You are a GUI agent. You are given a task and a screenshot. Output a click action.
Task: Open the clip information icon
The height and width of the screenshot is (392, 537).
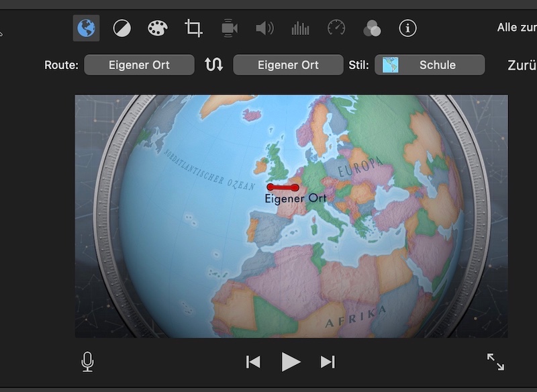click(x=407, y=28)
